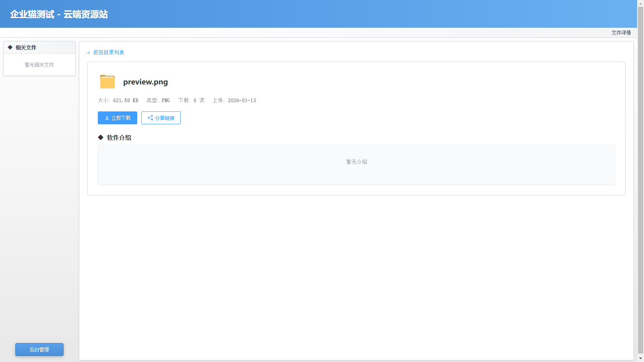Click the 文件详情 label in the top bar
This screenshot has height=362, width=644.
tap(621, 33)
